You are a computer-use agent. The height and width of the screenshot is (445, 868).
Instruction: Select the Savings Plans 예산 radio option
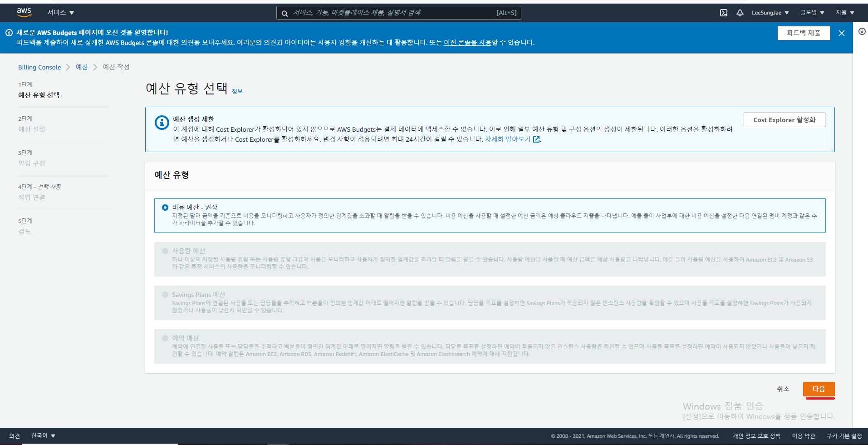(x=165, y=295)
